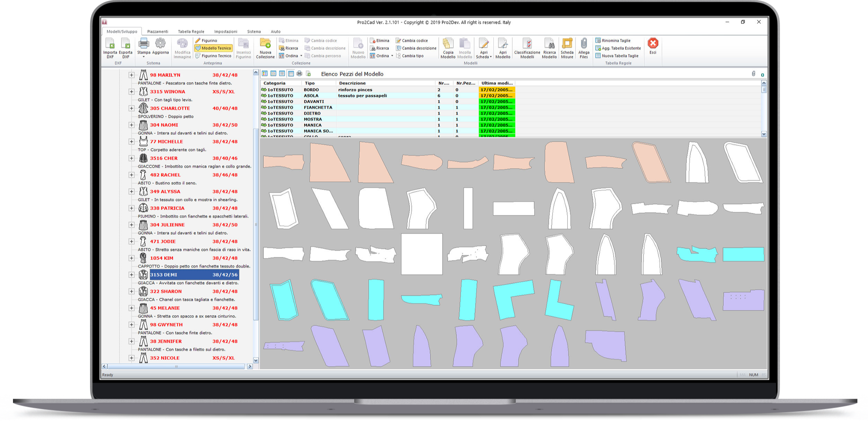Click Elimina in the Modelli group

(379, 40)
